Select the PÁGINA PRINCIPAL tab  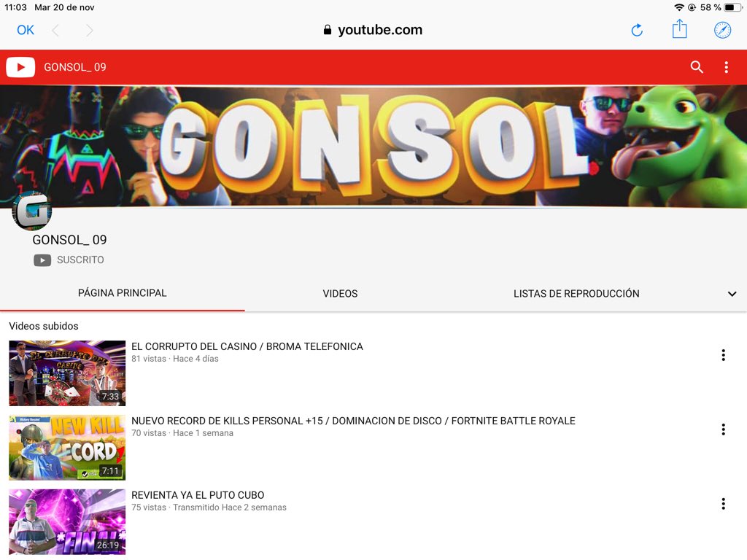pos(123,293)
